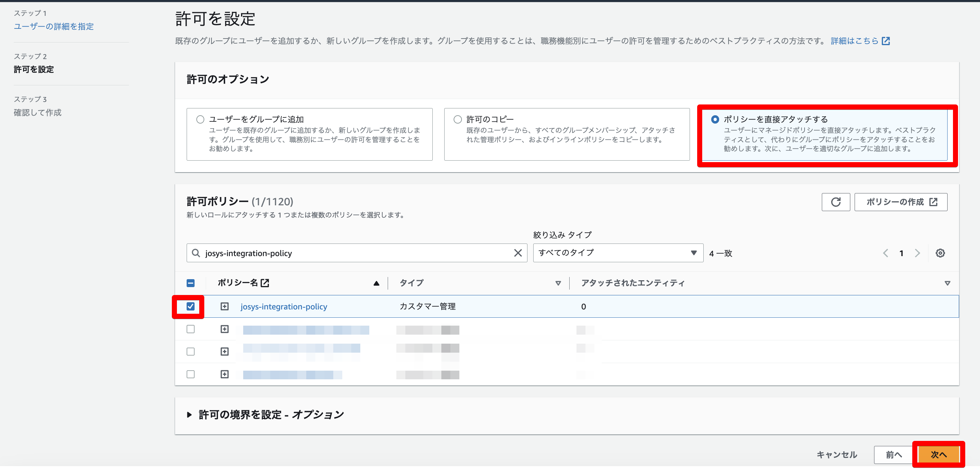Go to next page with right chevron
Image resolution: width=980 pixels, height=469 pixels.
pyautogui.click(x=917, y=253)
